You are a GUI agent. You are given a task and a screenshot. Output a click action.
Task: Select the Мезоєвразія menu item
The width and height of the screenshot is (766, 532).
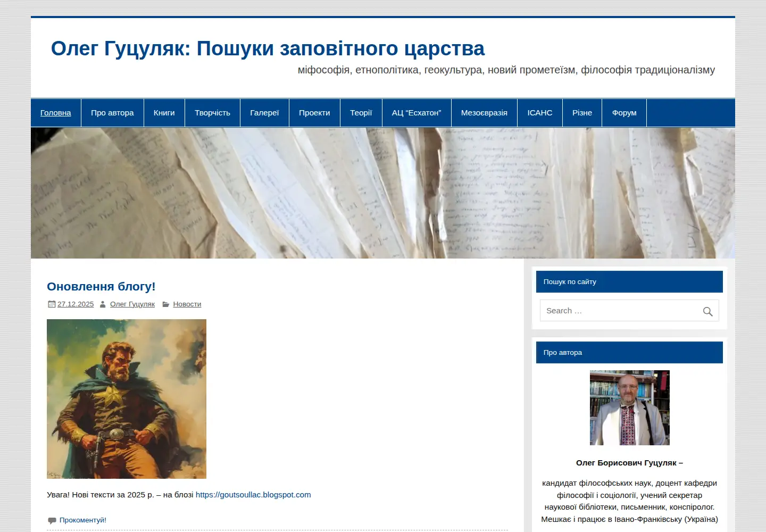484,113
